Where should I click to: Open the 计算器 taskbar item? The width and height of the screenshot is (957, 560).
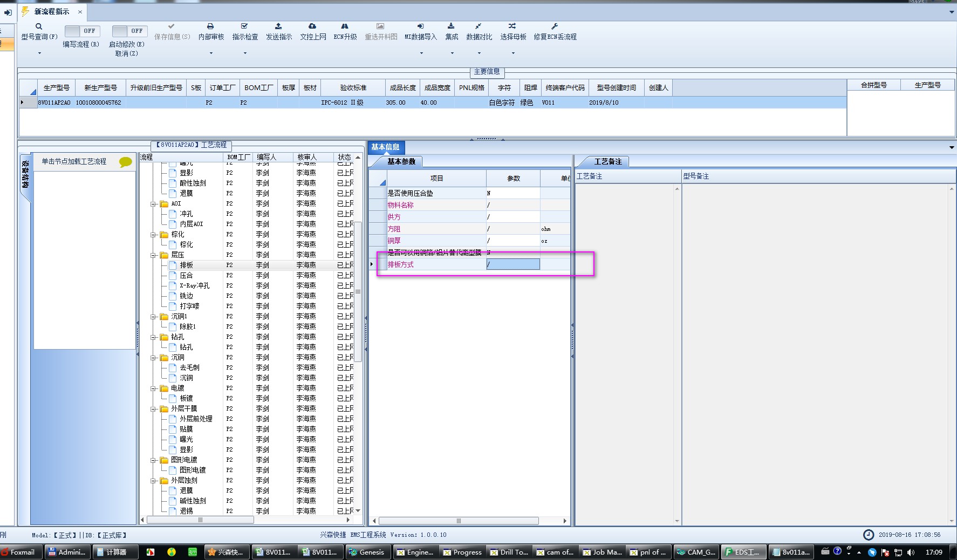pyautogui.click(x=114, y=552)
